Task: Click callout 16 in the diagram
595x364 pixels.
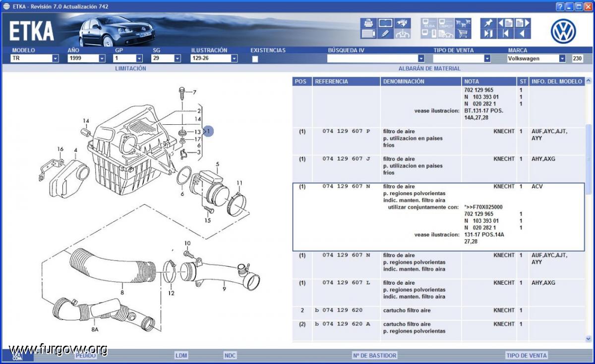Action: [x=60, y=149]
